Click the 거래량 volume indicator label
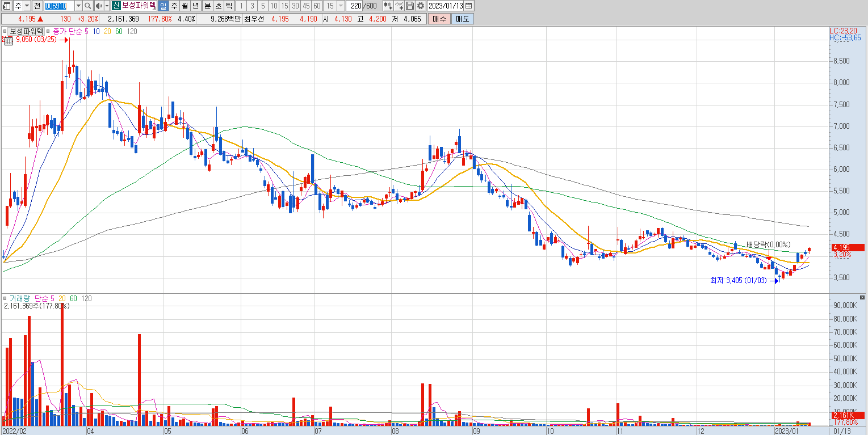868x435 pixels. (20, 298)
